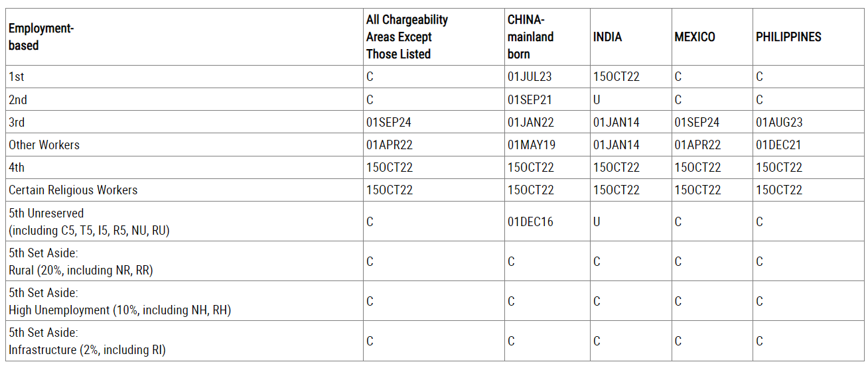Click the 01DEC16 date in the 5th Unreserved row

(530, 222)
